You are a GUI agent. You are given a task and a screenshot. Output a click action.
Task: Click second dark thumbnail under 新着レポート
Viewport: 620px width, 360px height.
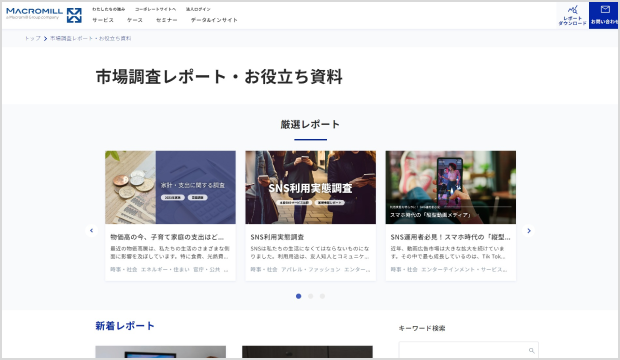pos(307,352)
